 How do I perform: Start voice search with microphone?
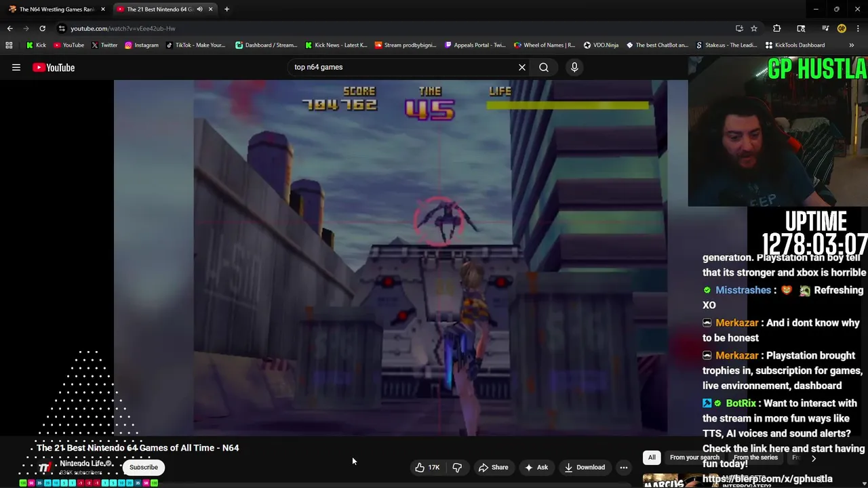click(574, 67)
